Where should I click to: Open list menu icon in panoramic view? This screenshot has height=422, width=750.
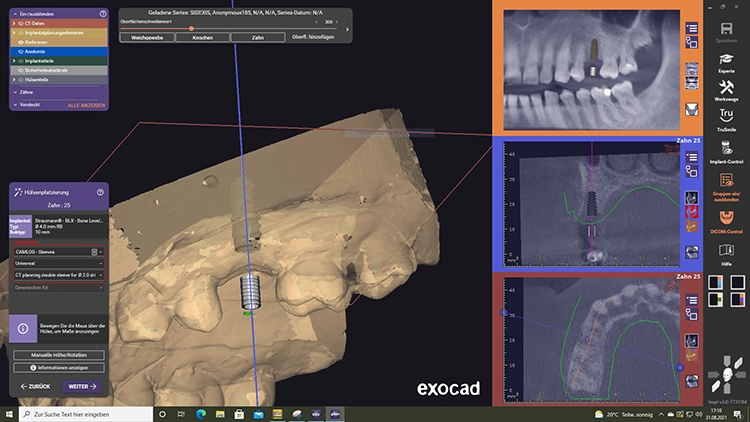pyautogui.click(x=692, y=28)
